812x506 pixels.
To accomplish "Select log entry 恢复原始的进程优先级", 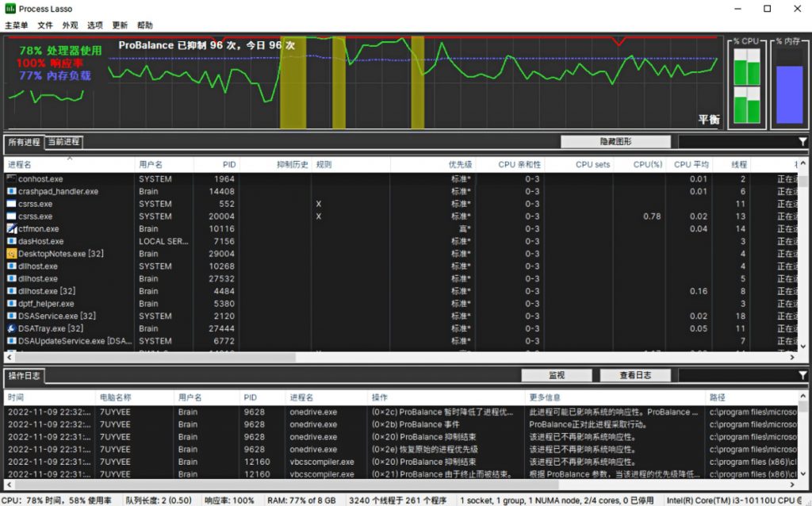I will click(401, 450).
